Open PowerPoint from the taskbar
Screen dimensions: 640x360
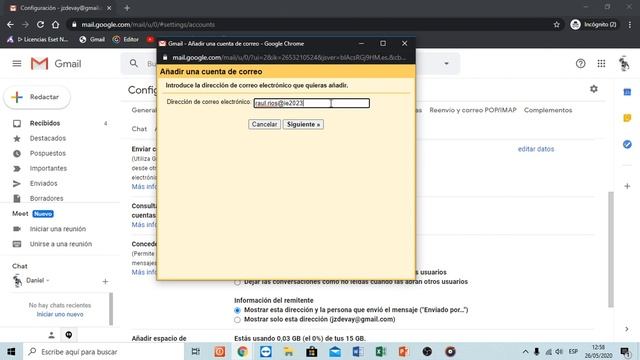click(404, 351)
